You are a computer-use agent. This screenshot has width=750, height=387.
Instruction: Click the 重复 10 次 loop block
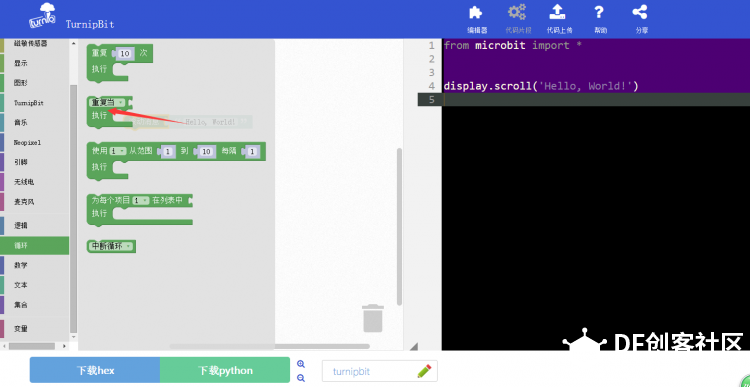120,62
